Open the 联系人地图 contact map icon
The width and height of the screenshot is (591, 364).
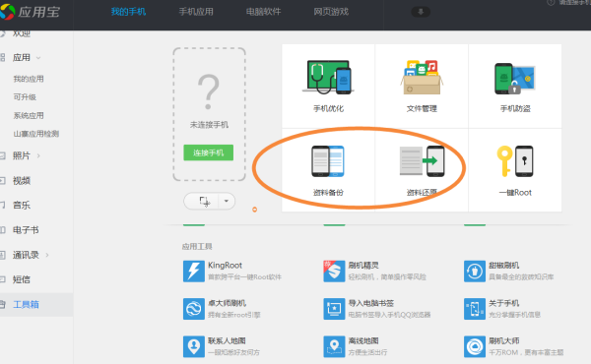click(x=194, y=346)
